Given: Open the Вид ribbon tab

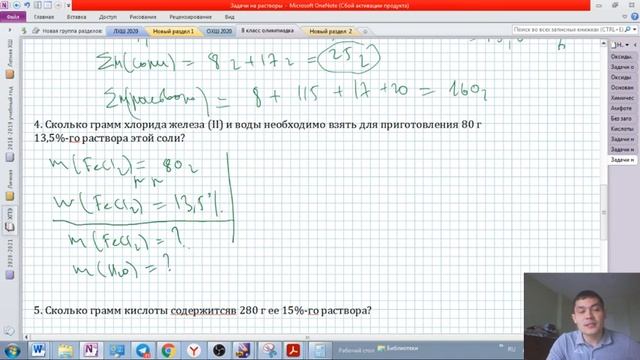Looking at the screenshot, I should tap(229, 17).
